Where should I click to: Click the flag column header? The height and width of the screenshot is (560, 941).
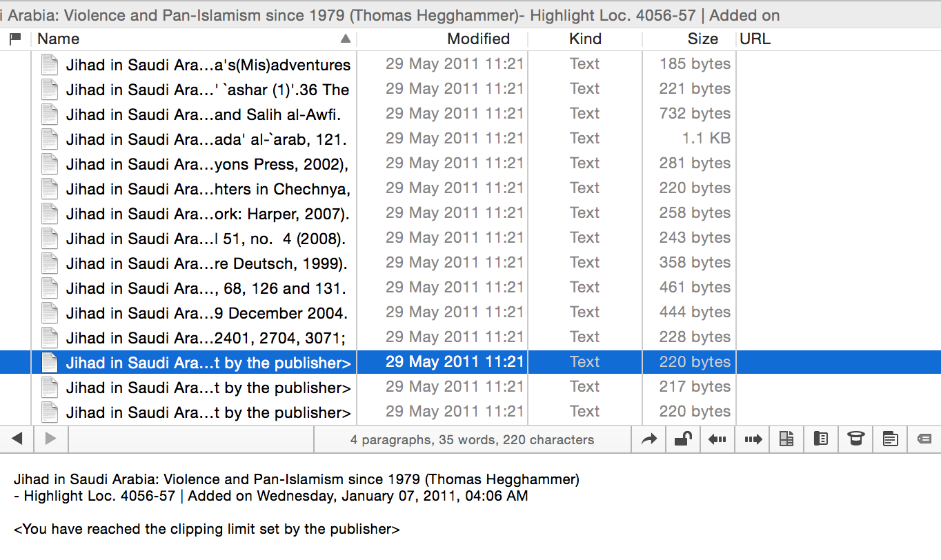coord(15,39)
